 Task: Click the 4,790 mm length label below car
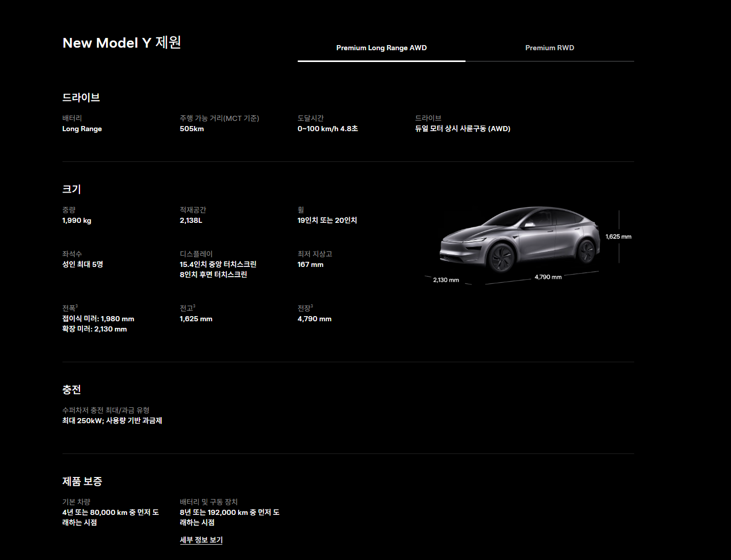[x=548, y=277]
